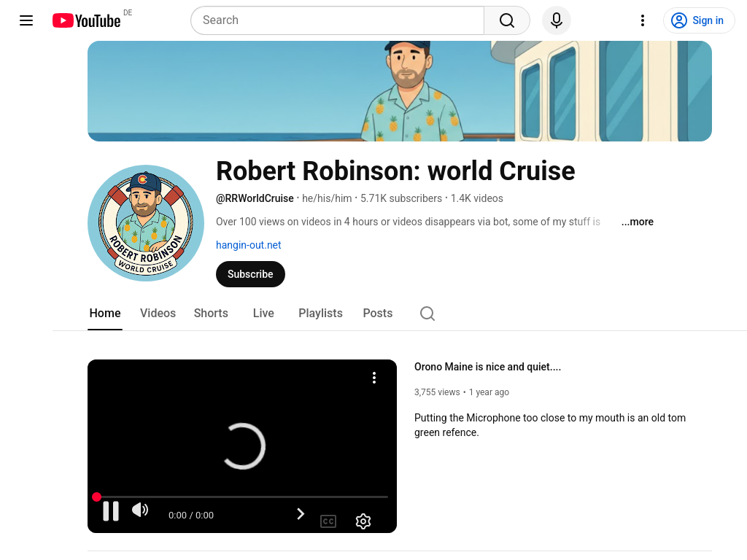
Task: Toggle closed captions CC button
Action: (328, 521)
